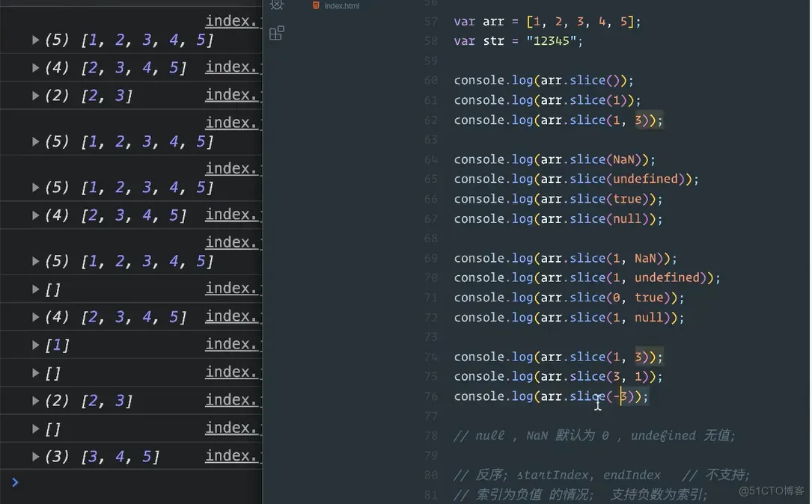This screenshot has width=812, height=504.
Task: Click code line var arr = [1, 2, 3, 4, 5]
Action: [x=547, y=22]
